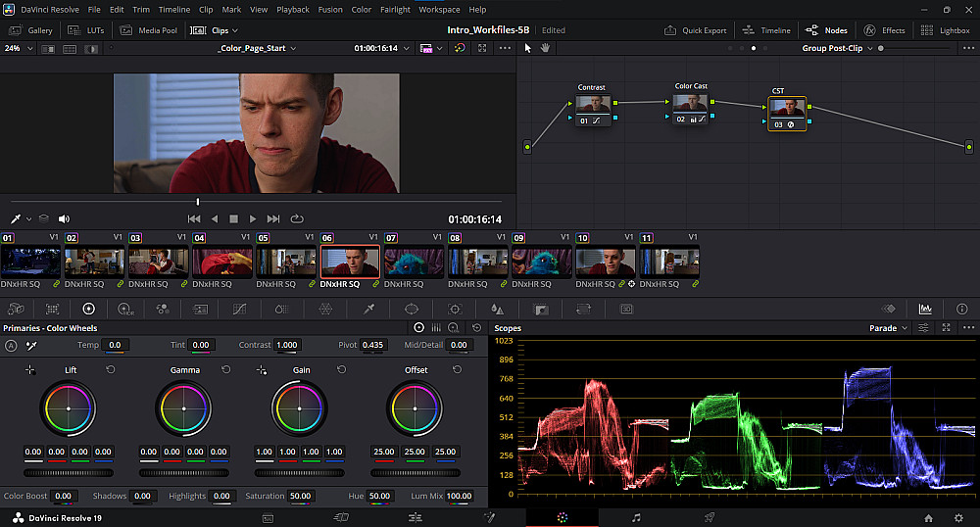Mute the viewer audio
980x527 pixels.
[64, 218]
